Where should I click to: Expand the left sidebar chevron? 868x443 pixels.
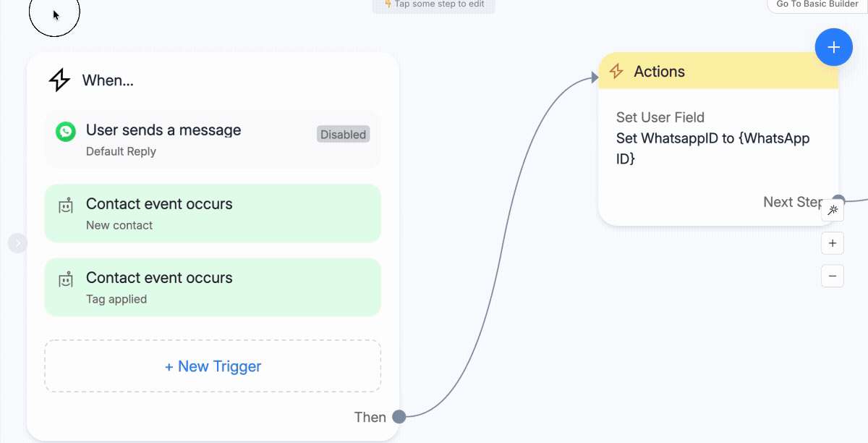[x=17, y=243]
